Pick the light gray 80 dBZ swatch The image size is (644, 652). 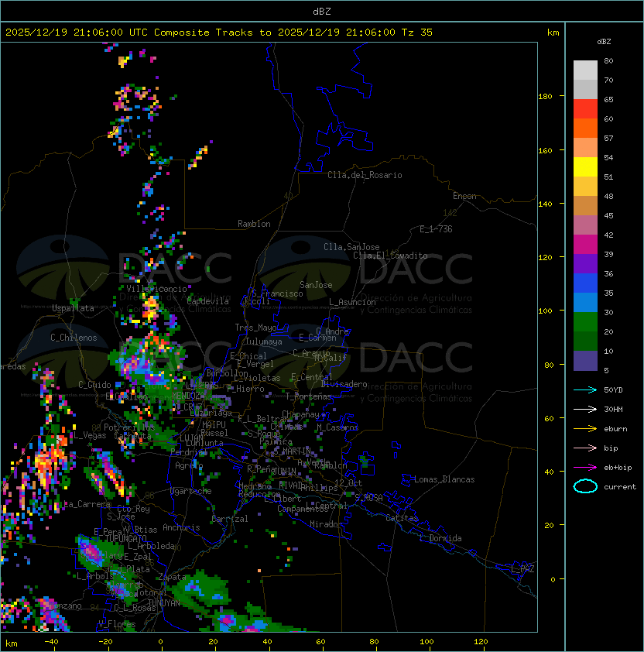tap(585, 70)
